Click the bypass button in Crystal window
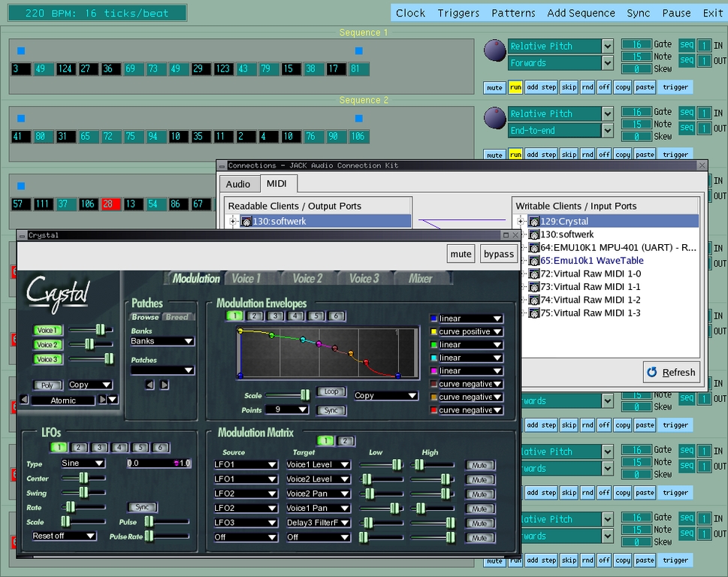Image resolution: width=728 pixels, height=577 pixels. [499, 254]
